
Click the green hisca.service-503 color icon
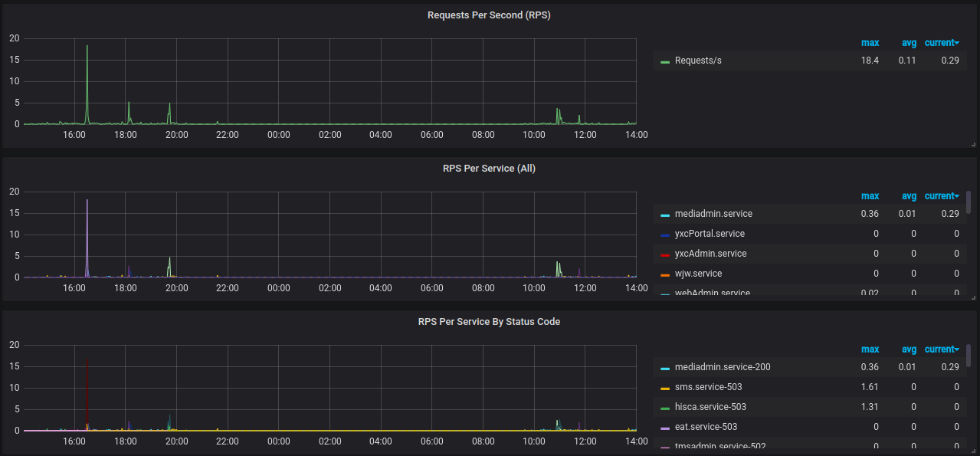click(x=665, y=408)
